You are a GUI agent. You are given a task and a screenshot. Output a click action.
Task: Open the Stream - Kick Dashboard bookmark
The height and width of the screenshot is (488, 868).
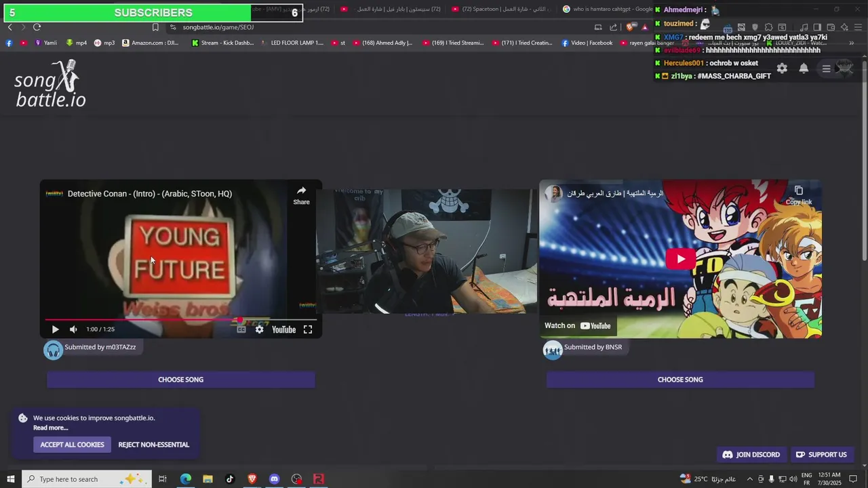[x=222, y=43]
